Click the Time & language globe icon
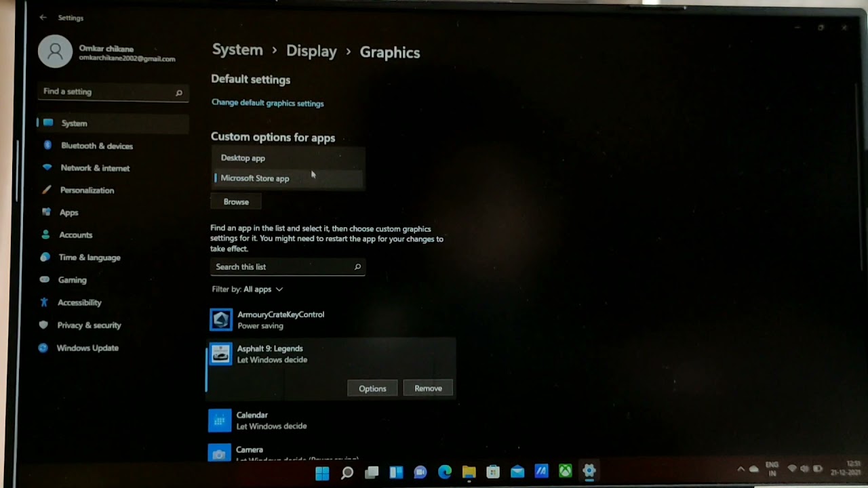Screen dimensions: 868x488 coord(45,258)
